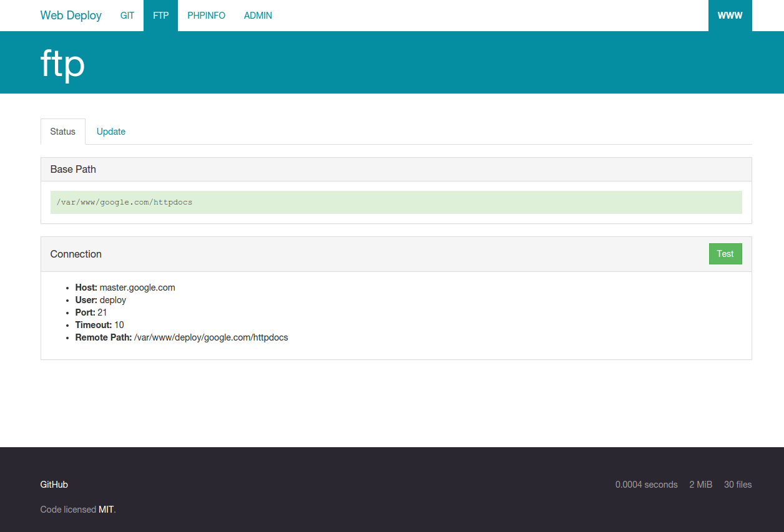Click the Code licensed footer text
The image size is (784, 532).
tap(69, 510)
